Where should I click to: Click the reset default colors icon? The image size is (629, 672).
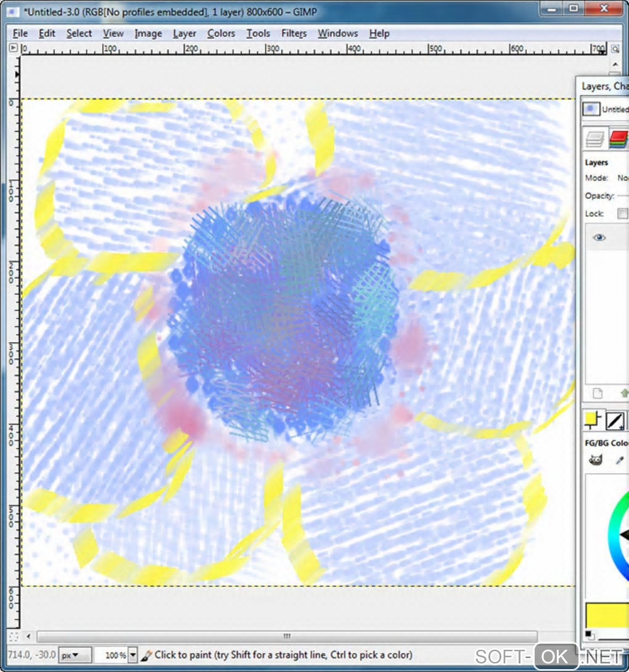click(x=590, y=635)
